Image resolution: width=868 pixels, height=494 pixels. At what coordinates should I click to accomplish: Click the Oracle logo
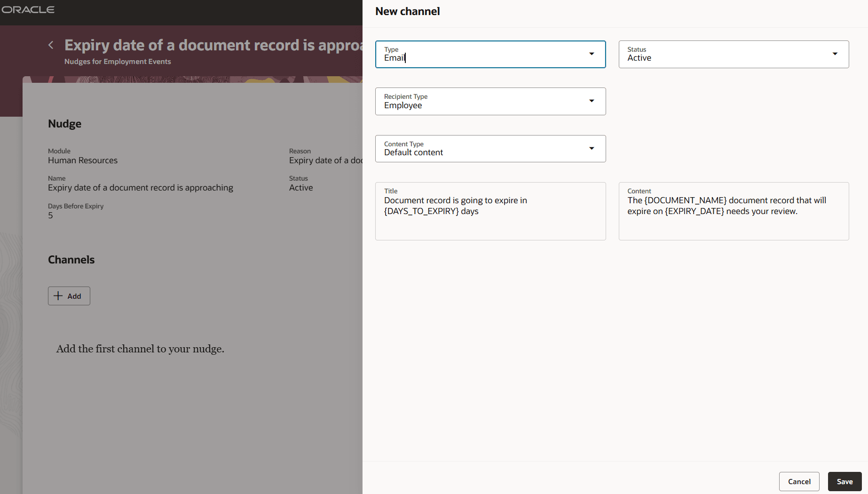[28, 9]
